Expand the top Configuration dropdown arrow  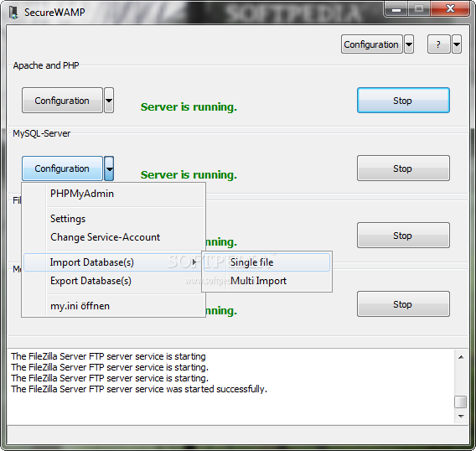click(x=409, y=44)
